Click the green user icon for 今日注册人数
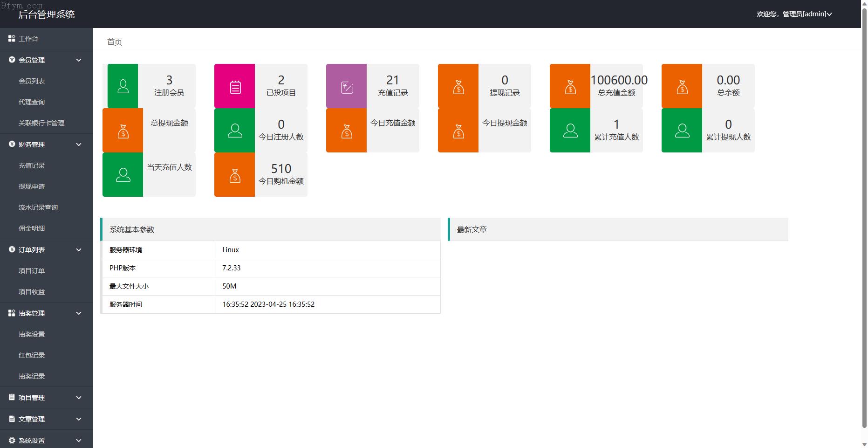 (x=235, y=131)
